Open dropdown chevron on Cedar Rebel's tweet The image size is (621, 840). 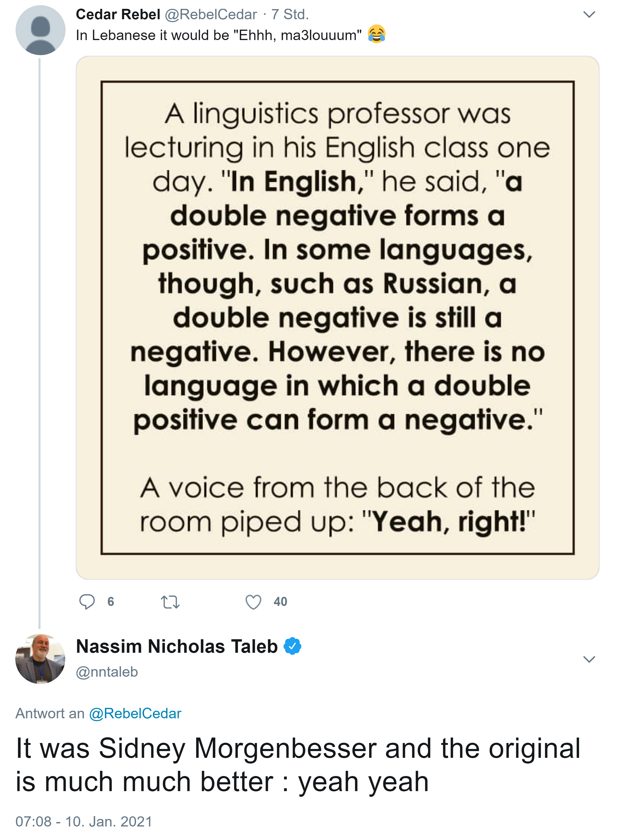point(589,15)
